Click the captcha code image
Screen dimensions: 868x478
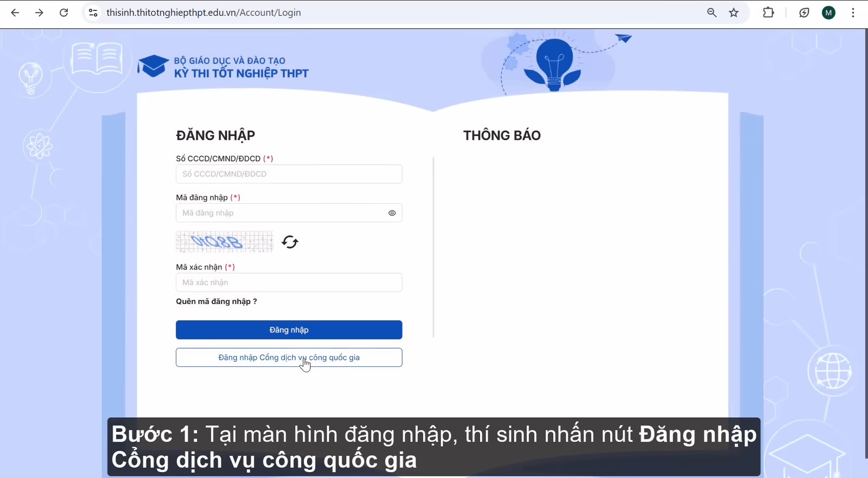225,242
